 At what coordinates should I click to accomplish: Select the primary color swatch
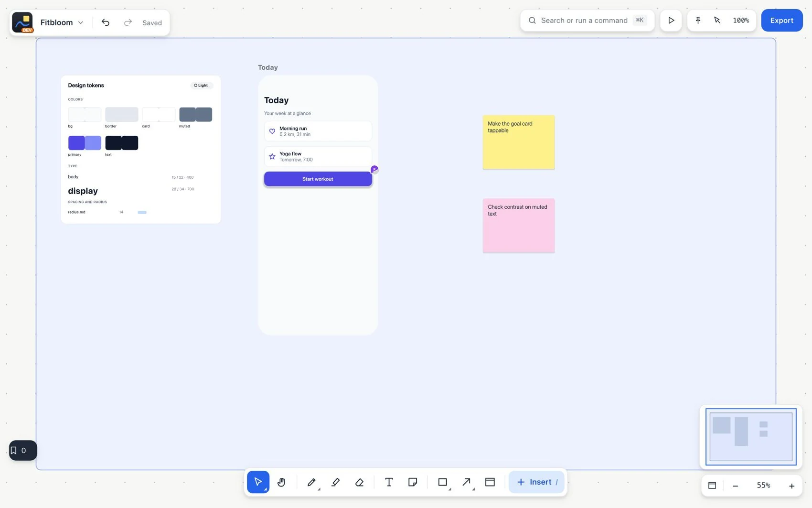tap(85, 143)
